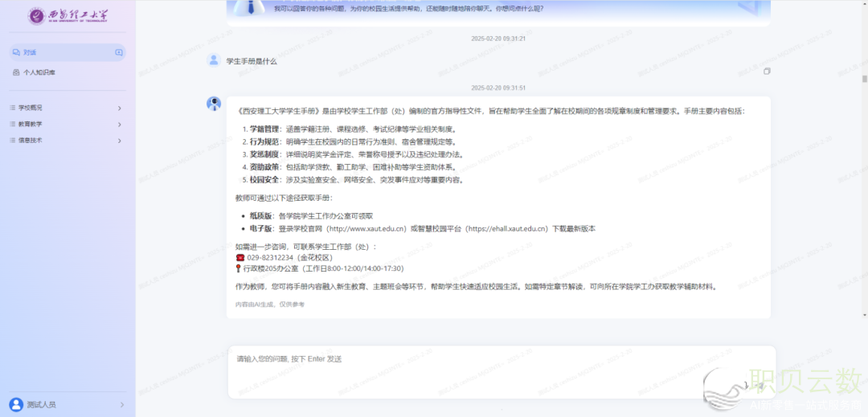Screen dimensions: 868x417
Task: Click the user avatar next to 学生手册是什么
Action: 214,60
